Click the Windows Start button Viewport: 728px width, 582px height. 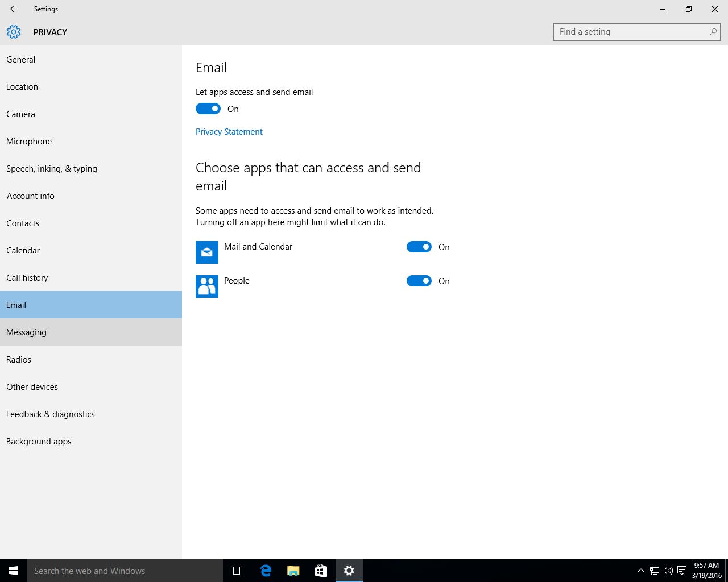click(x=14, y=571)
